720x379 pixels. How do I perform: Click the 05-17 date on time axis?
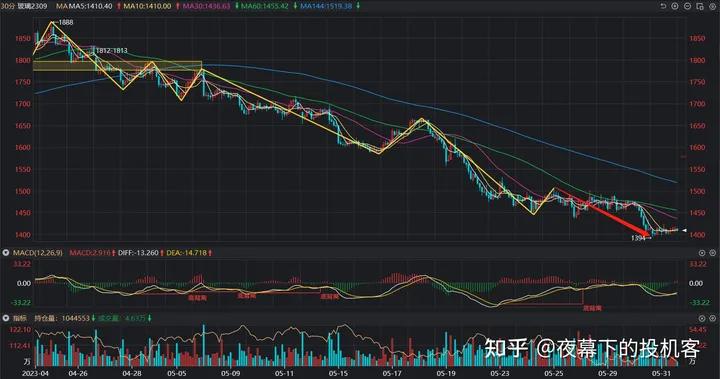[392, 373]
